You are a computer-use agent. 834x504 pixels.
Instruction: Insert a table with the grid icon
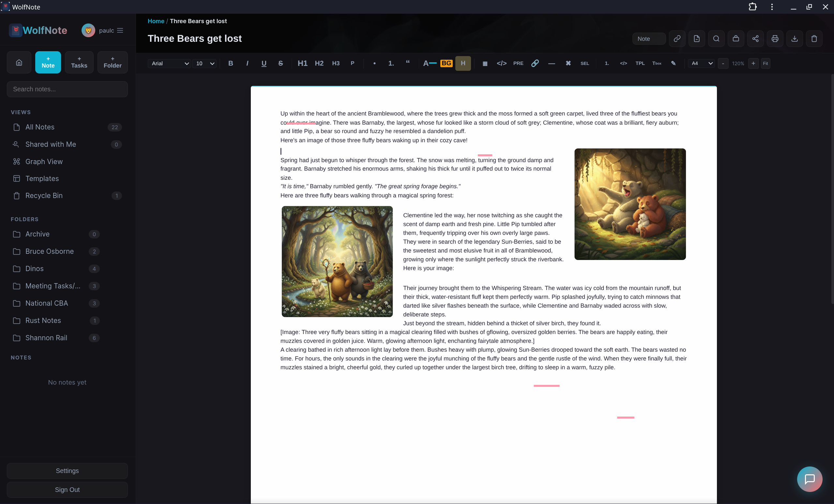tap(485, 63)
